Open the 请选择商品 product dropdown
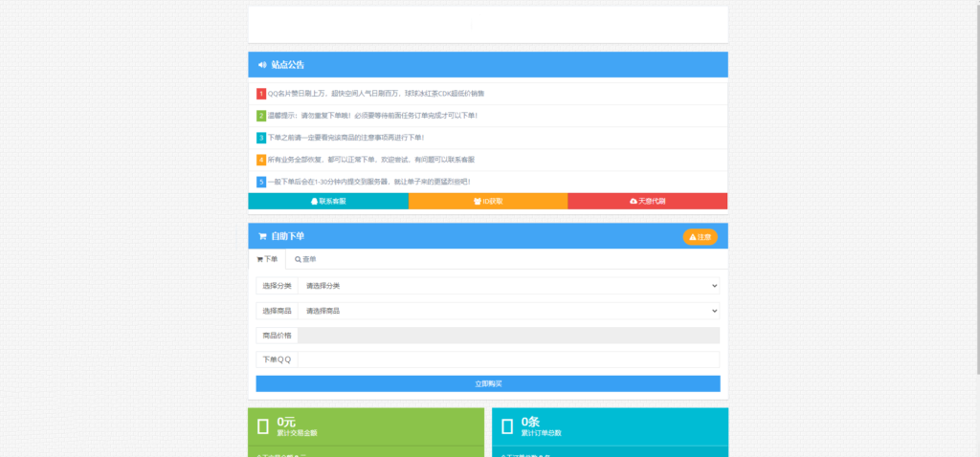The width and height of the screenshot is (980, 457). tap(509, 311)
